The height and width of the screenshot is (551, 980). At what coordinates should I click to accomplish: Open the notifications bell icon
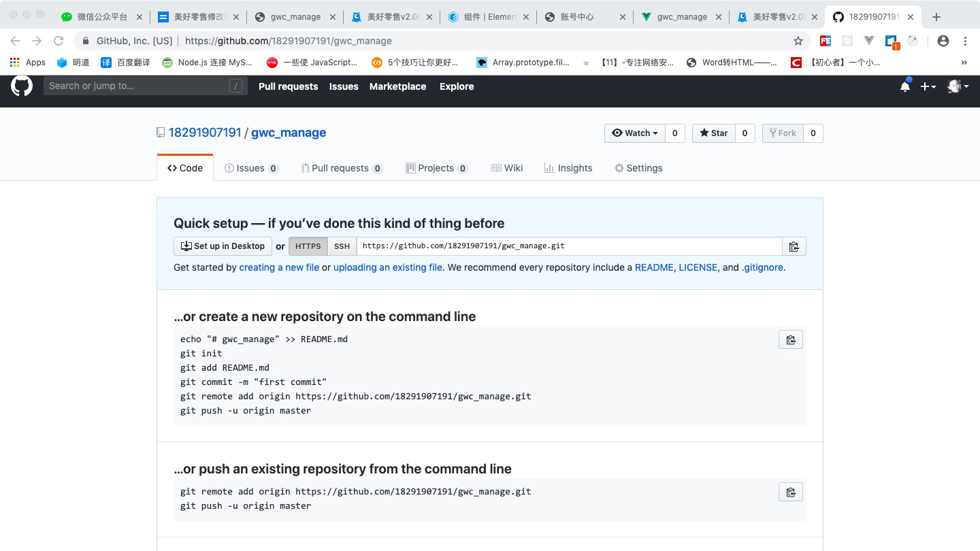[x=905, y=86]
